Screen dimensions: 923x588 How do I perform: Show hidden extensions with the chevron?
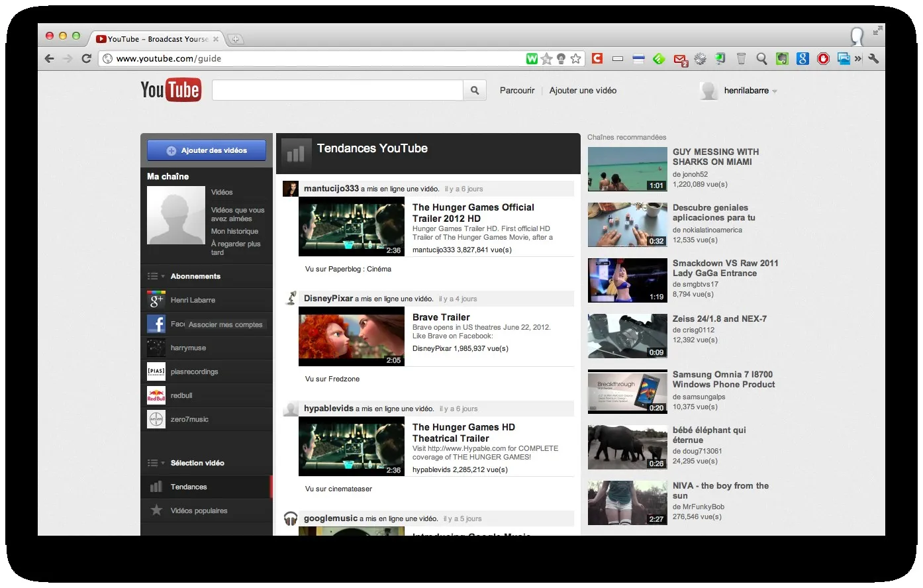[x=858, y=59]
